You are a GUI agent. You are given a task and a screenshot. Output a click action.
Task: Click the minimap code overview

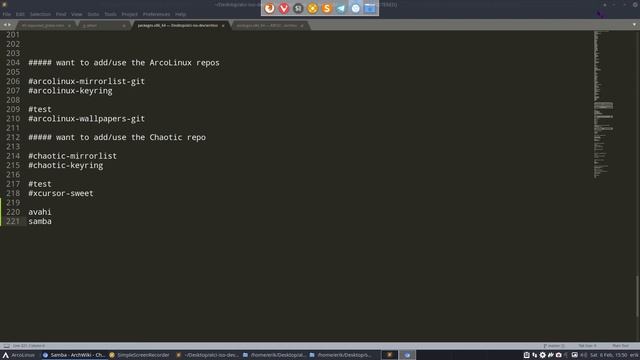603,104
